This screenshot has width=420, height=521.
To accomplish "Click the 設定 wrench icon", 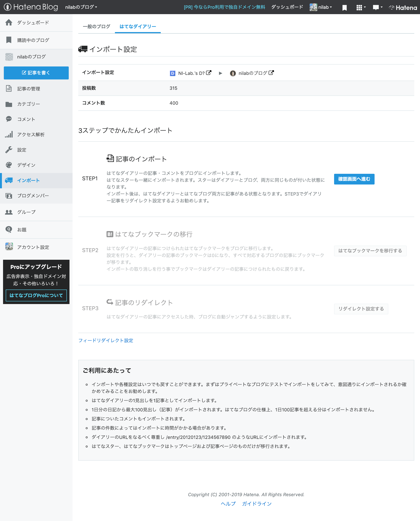I will [x=9, y=150].
